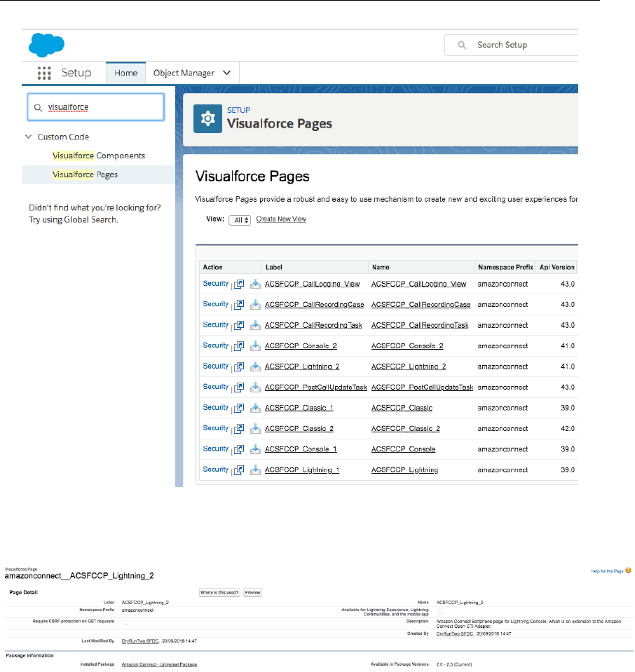Toggle Require CSRF protection on GET requests checkbox

125,622
